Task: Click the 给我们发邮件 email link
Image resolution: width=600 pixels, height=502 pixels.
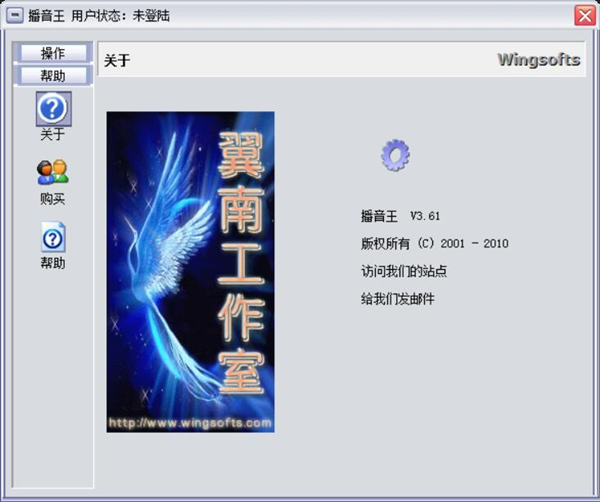Action: pos(398,299)
